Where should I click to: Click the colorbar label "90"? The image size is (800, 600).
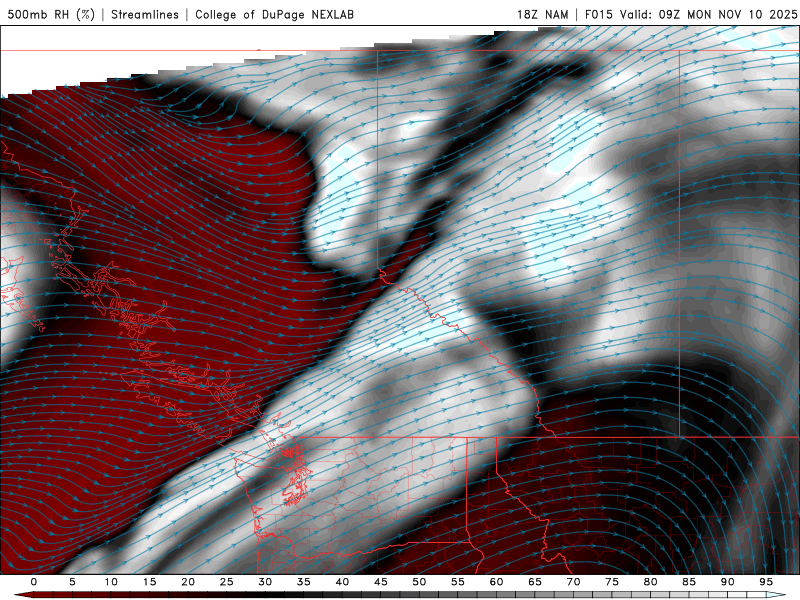727,582
